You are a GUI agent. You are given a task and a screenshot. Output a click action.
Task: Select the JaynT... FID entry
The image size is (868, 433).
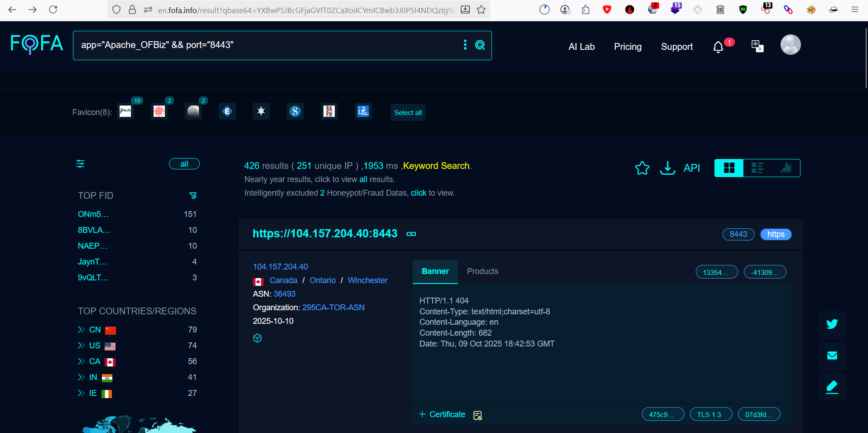[x=92, y=262]
